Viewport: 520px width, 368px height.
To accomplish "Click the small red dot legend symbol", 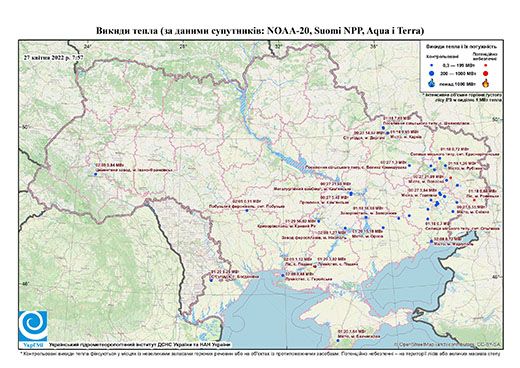I will coord(486,65).
